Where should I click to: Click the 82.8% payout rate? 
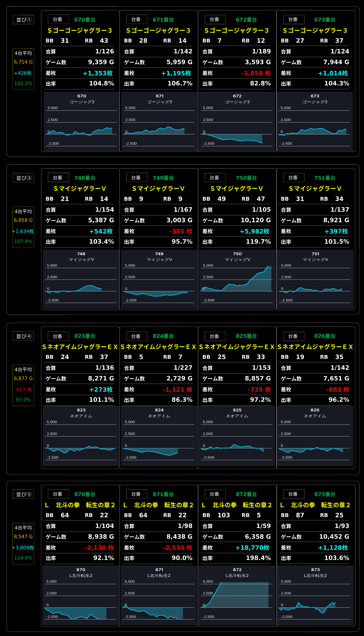[260, 84]
